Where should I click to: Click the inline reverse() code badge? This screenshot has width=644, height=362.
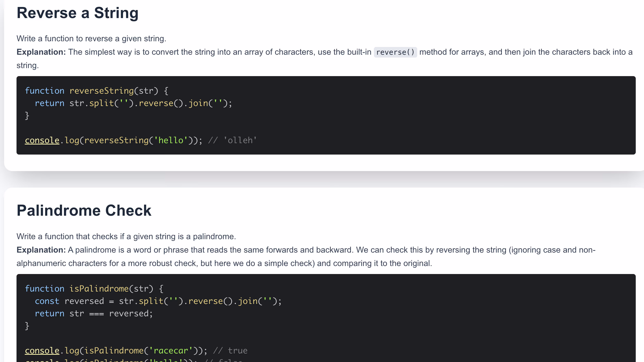tap(395, 52)
